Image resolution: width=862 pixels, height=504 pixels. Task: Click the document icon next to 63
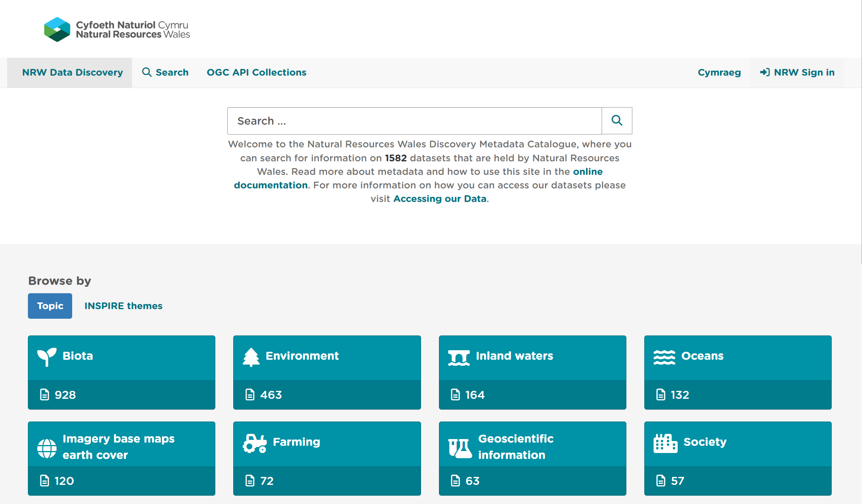455,480
